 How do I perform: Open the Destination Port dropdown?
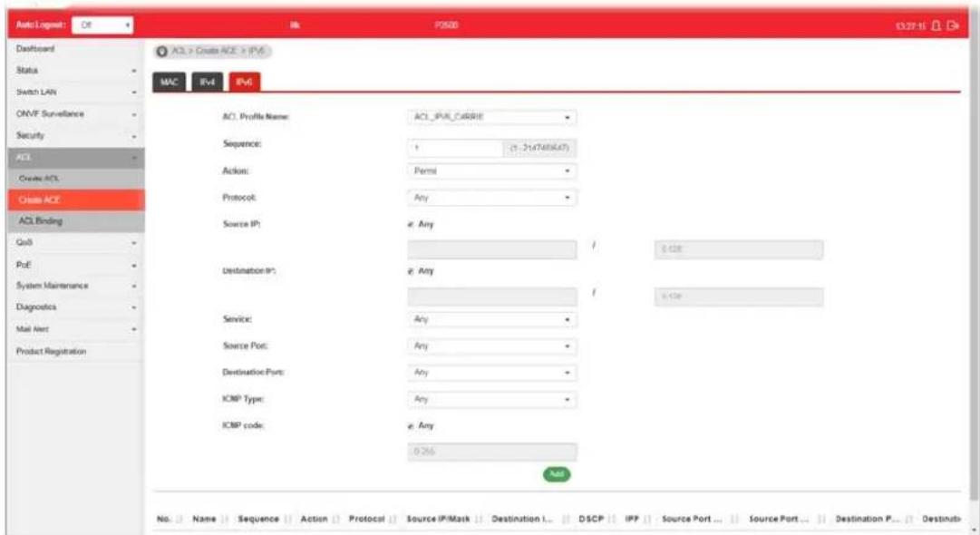tap(492, 373)
